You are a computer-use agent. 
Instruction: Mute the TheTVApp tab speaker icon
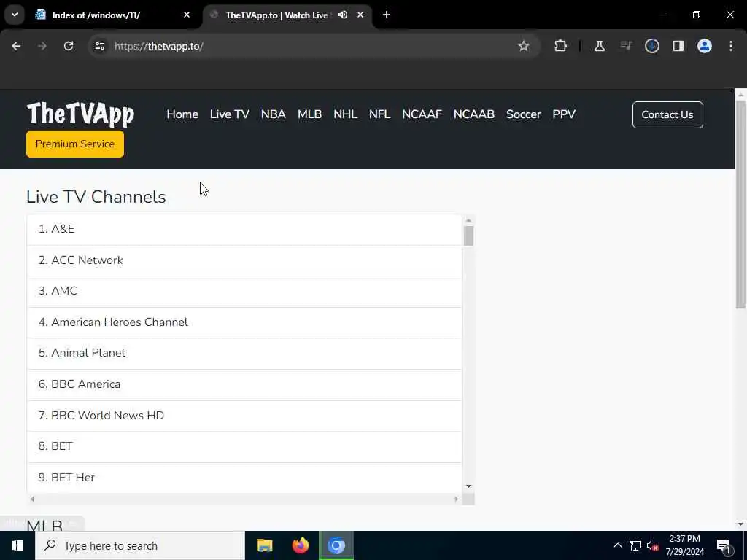[x=343, y=15]
